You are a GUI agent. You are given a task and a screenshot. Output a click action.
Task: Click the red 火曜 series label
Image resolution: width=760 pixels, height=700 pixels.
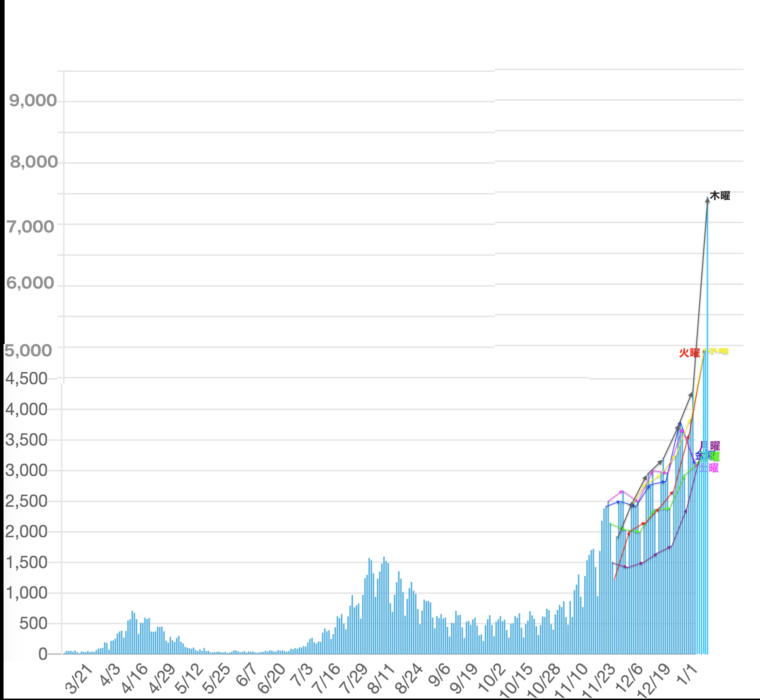(x=689, y=353)
